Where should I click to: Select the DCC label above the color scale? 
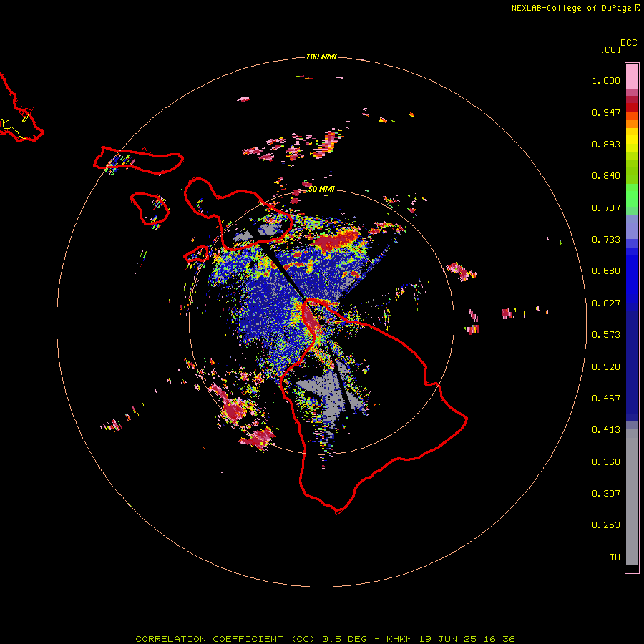[x=629, y=43]
